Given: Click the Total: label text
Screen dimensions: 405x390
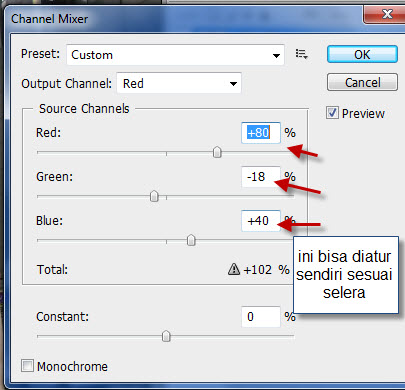Looking at the screenshot, I should (x=52, y=269).
